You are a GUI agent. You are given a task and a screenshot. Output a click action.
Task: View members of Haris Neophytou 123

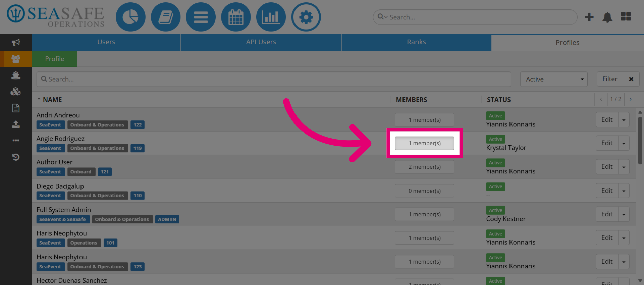point(425,262)
